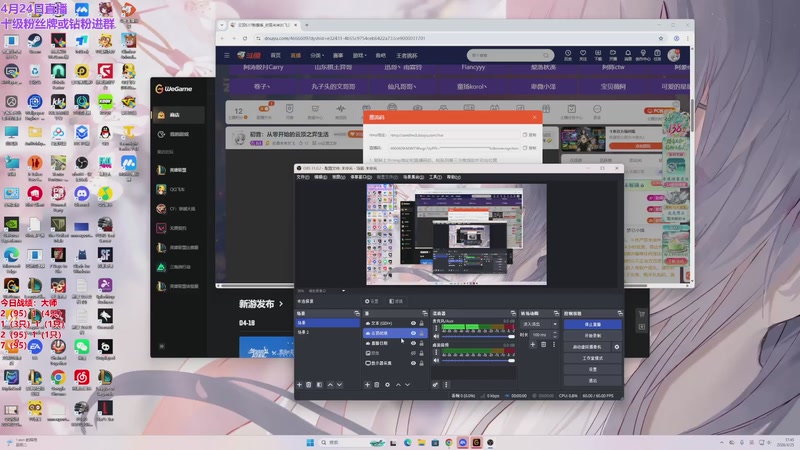
Task: Click start virtual camera button in OBS
Action: point(587,347)
